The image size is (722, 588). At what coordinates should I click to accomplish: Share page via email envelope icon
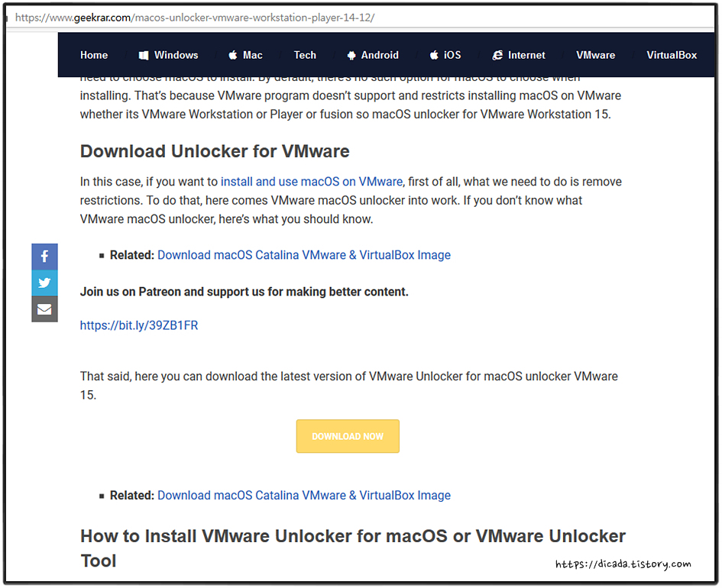pos(44,309)
